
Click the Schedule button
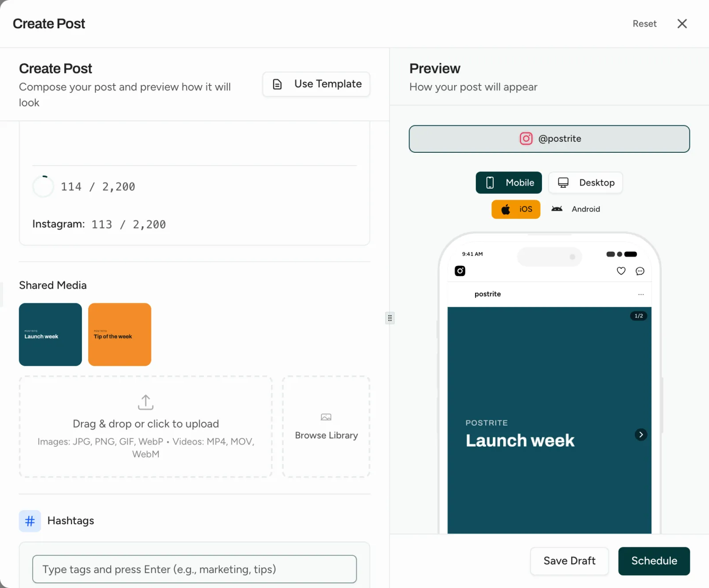click(654, 561)
